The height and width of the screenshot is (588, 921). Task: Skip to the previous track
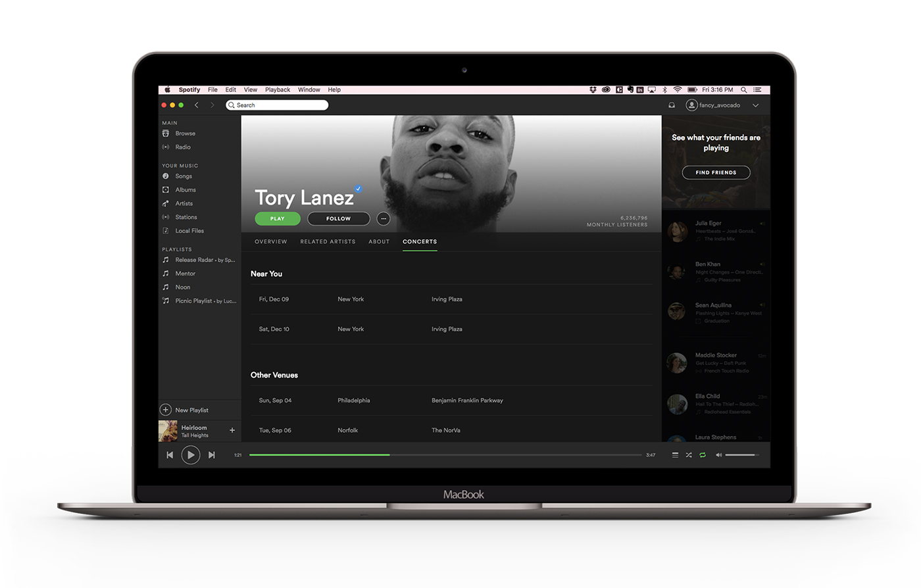point(170,454)
